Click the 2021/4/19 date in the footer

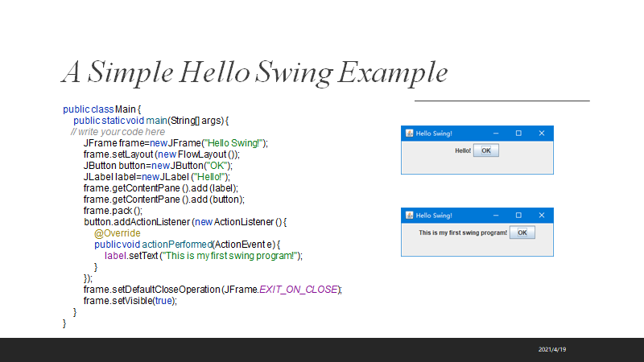click(x=552, y=350)
